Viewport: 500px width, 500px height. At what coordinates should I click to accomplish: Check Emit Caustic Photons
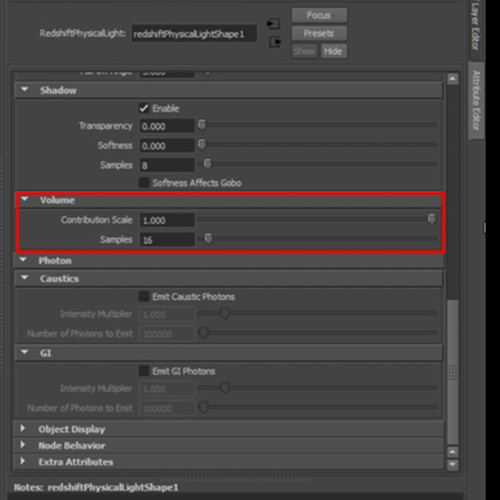point(144,296)
